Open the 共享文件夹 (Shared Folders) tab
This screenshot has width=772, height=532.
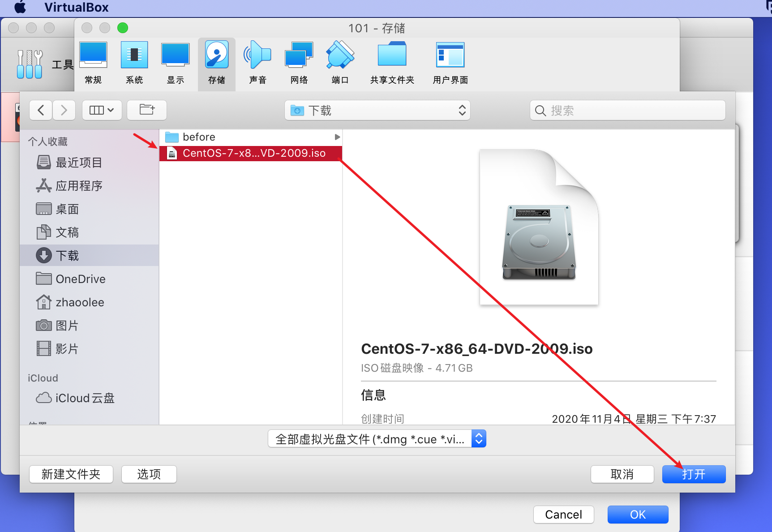click(392, 63)
